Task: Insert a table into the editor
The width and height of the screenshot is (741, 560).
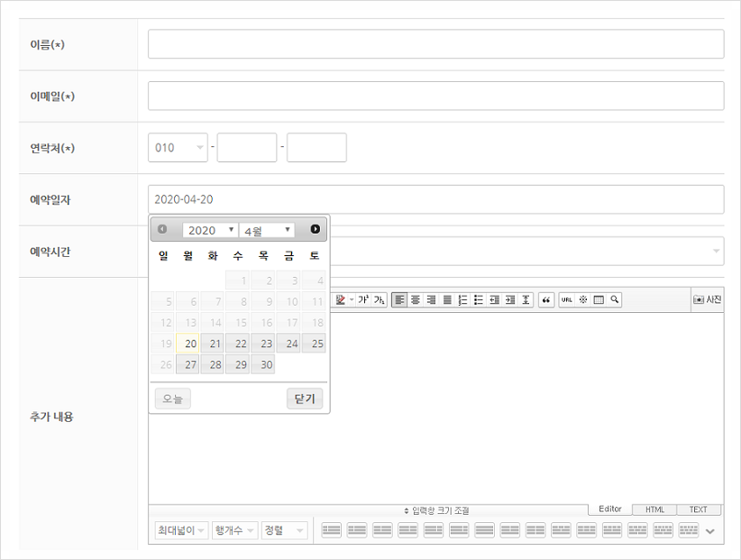Action: click(x=599, y=299)
